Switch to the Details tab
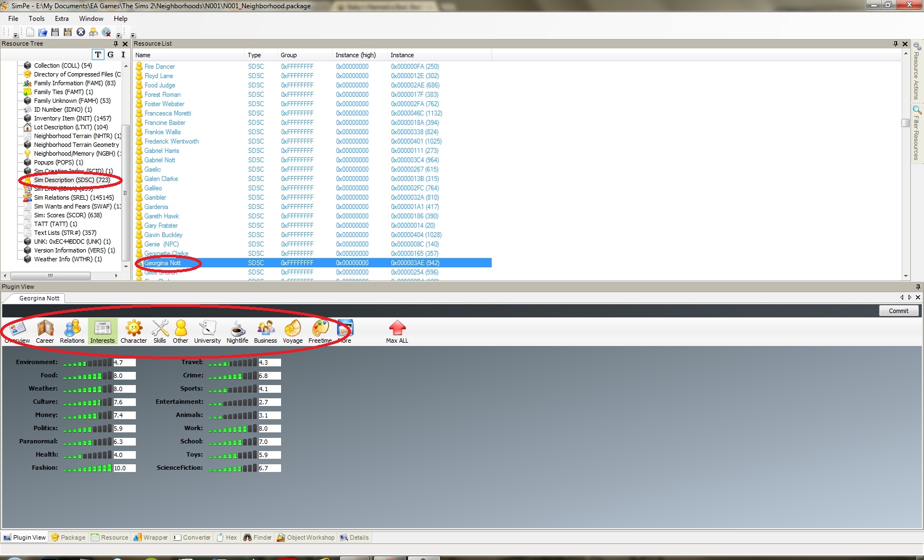The height and width of the screenshot is (560, 924). coord(355,537)
